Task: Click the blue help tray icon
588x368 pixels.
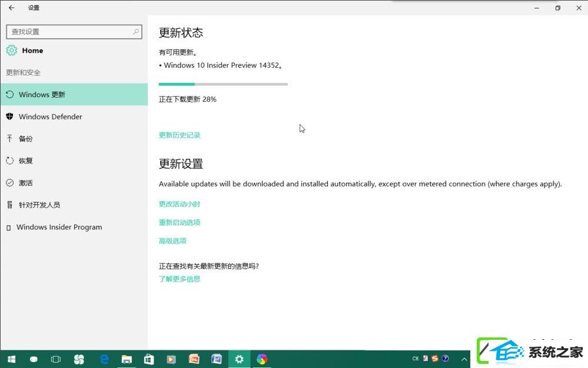Action: (445, 359)
